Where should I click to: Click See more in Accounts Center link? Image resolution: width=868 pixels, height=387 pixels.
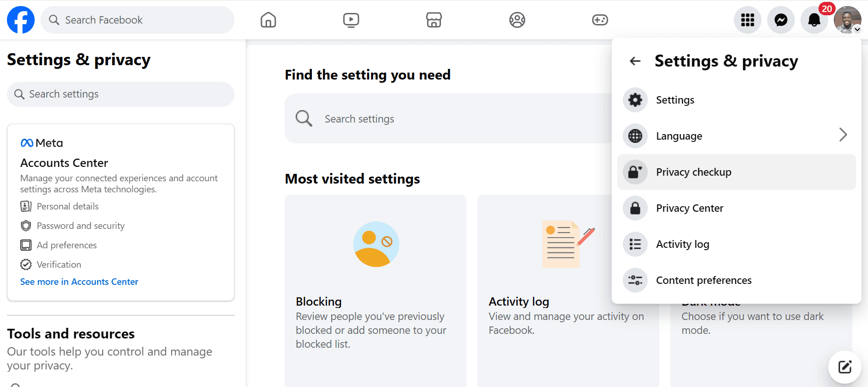click(79, 282)
